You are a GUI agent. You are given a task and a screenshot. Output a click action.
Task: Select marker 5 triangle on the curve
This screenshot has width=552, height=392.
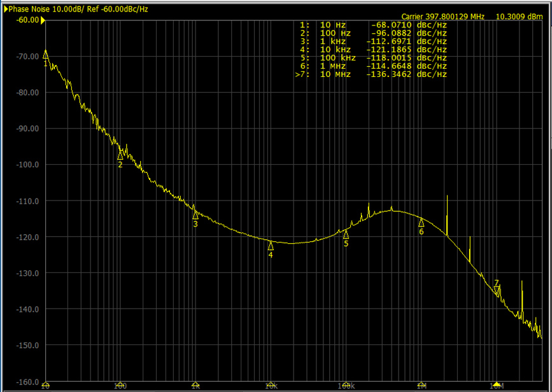pyautogui.click(x=346, y=234)
